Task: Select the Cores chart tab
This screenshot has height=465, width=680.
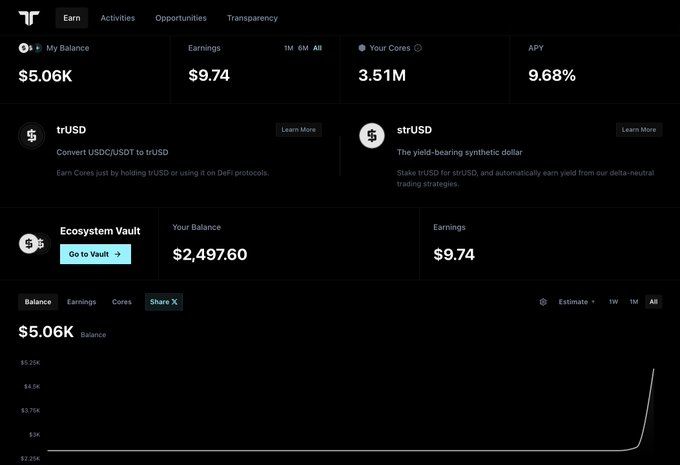Action: [121, 302]
